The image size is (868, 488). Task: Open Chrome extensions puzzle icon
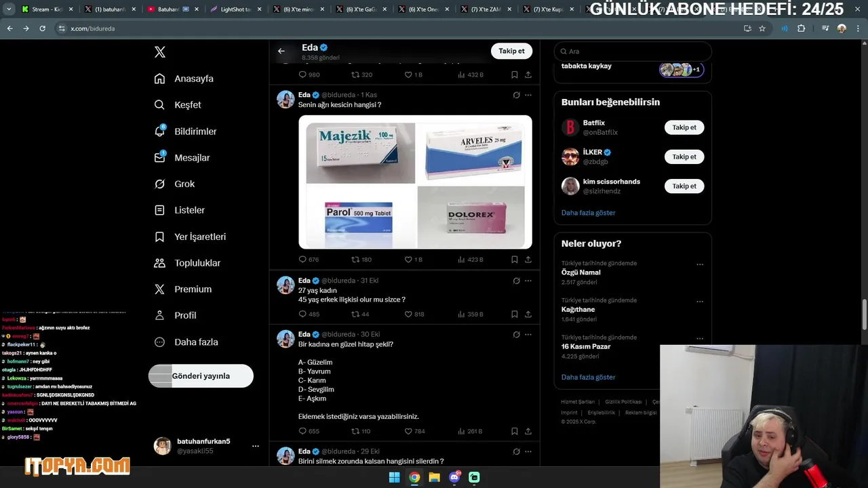click(x=802, y=28)
